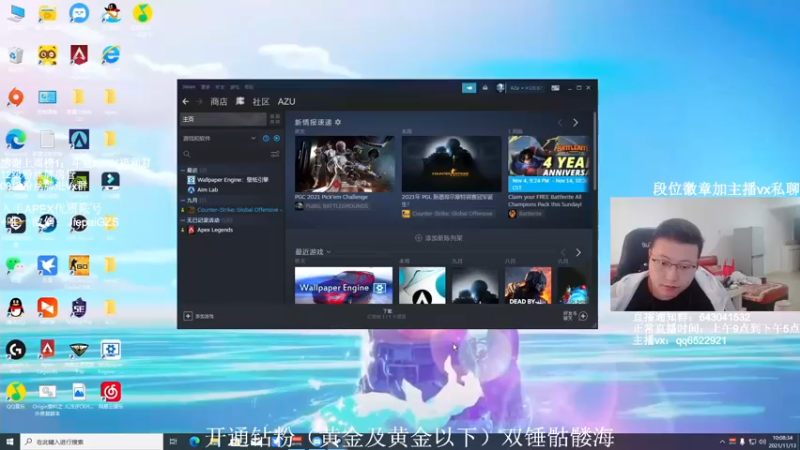The height and width of the screenshot is (450, 800).
Task: Open the Steam menu in title bar
Action: [189, 87]
